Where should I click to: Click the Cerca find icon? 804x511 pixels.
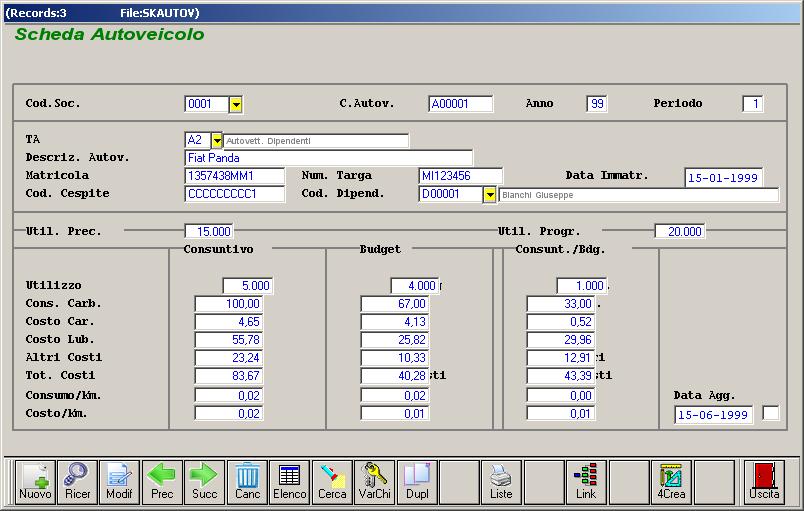[332, 482]
